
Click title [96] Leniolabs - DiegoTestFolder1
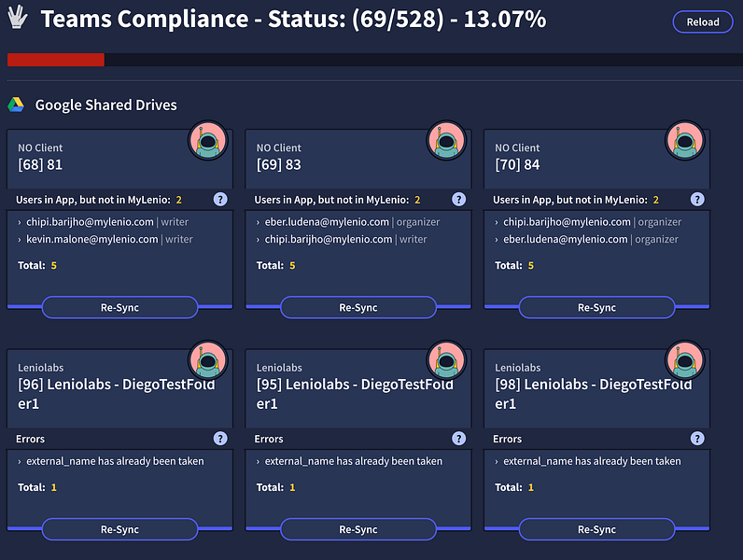click(117, 394)
